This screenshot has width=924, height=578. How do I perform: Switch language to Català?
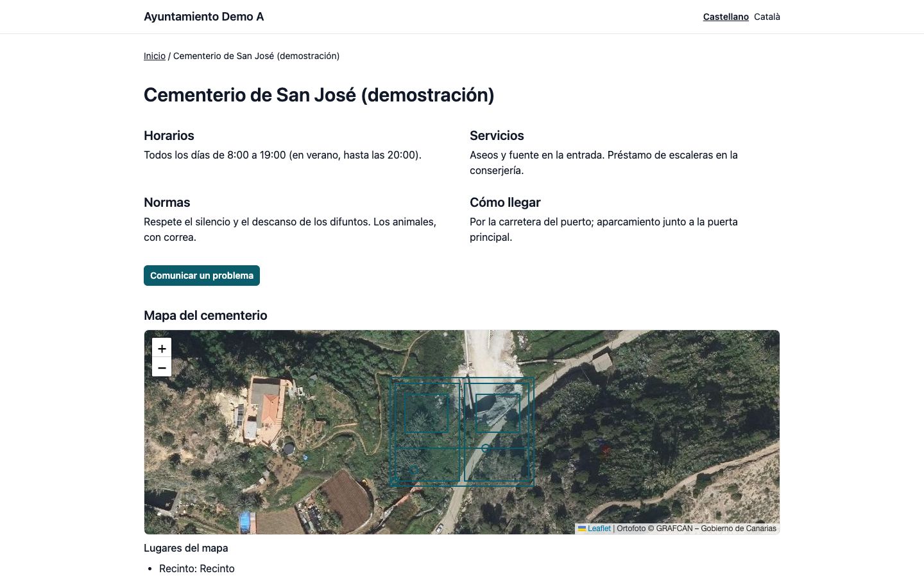(767, 17)
